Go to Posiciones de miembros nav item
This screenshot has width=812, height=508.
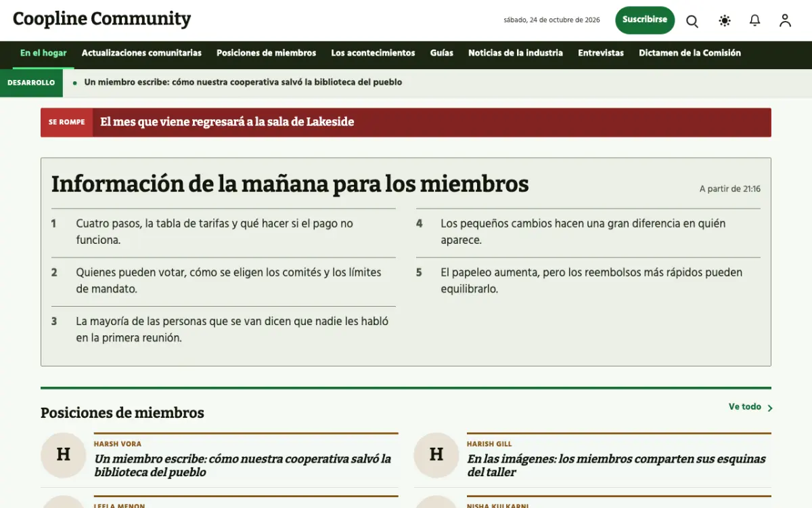click(x=266, y=53)
